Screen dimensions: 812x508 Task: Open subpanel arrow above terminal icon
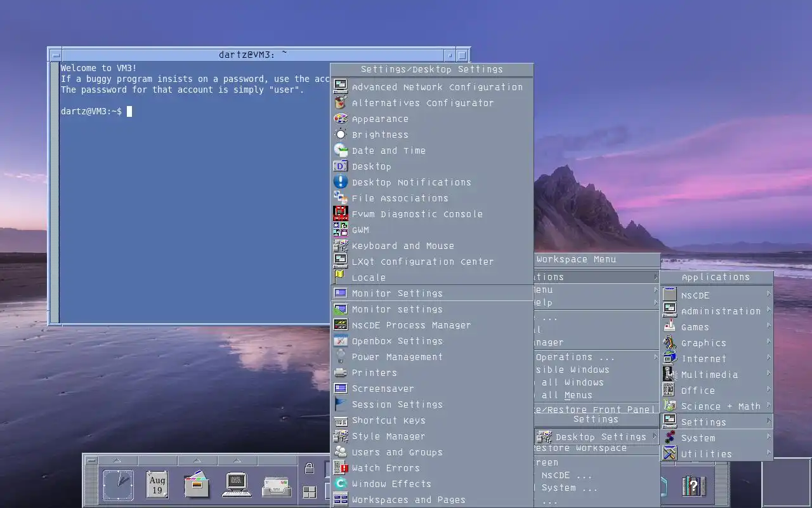(x=237, y=460)
